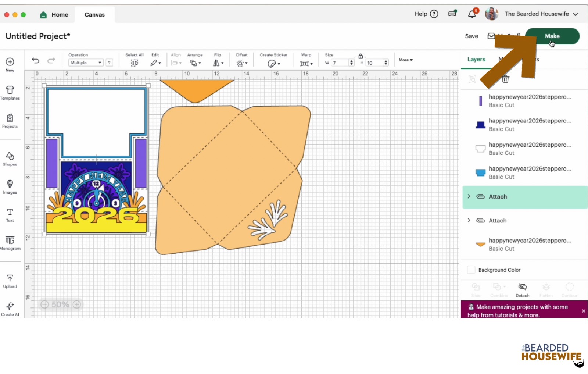Open the Images library
Viewport: 588px width, 374px height.
coord(10,186)
